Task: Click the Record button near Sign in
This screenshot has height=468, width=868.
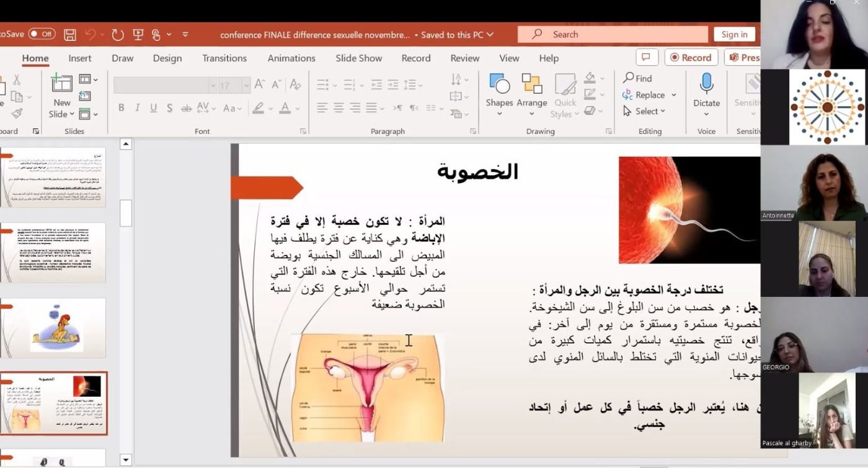Action: (691, 58)
